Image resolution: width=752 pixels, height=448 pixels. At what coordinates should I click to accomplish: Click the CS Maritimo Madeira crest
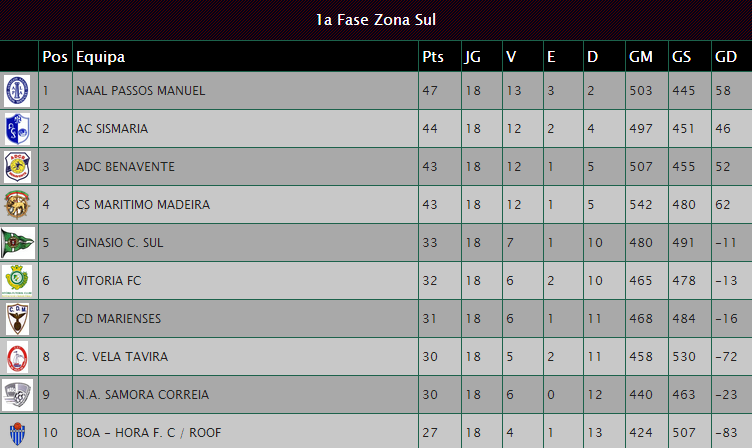[x=17, y=204]
